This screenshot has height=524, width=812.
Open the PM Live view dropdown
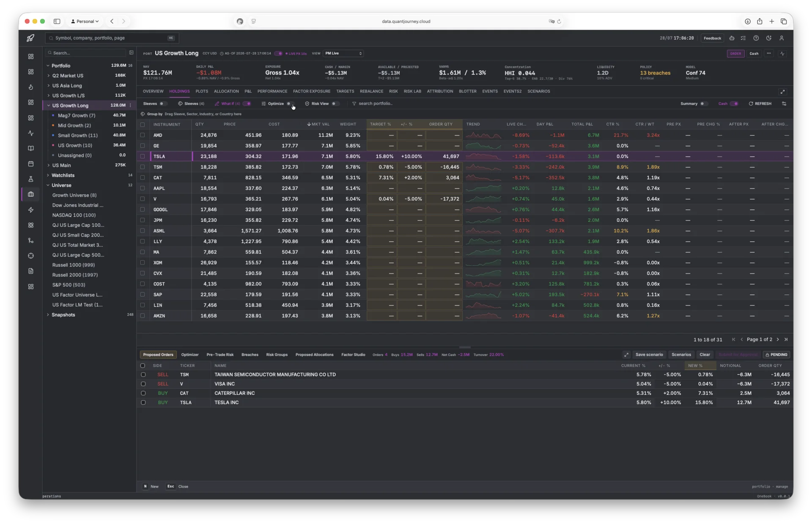[x=343, y=54]
